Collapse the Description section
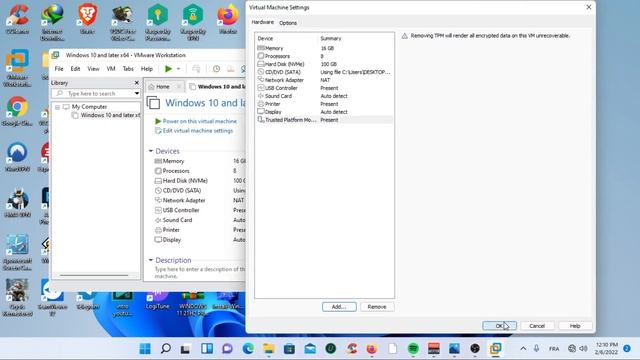Viewport: 640px width, 360px height. pos(151,260)
